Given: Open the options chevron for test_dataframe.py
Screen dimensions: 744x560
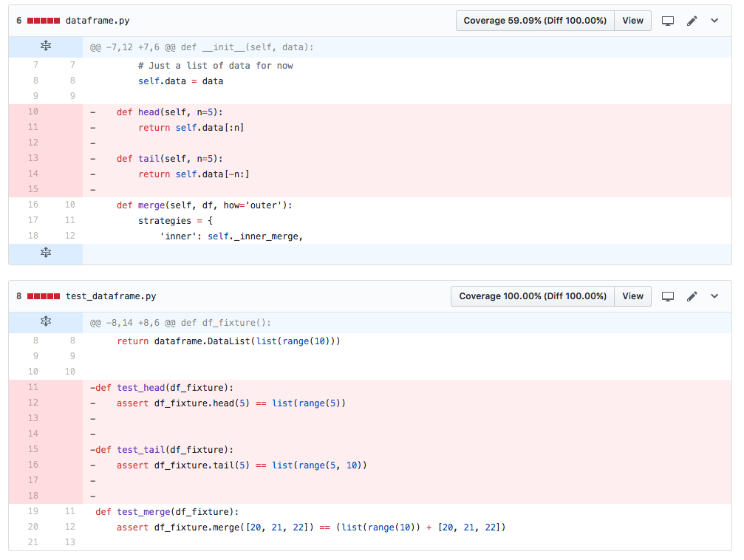Looking at the screenshot, I should click(x=714, y=296).
